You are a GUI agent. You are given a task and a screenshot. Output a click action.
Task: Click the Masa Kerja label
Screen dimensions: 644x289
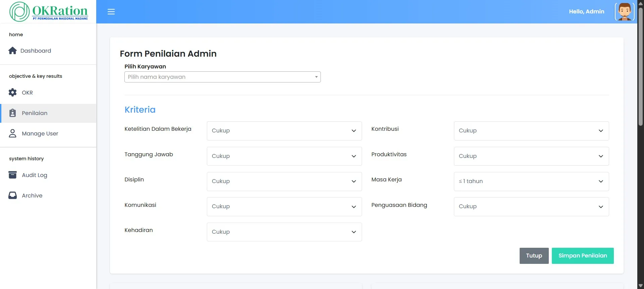(387, 179)
